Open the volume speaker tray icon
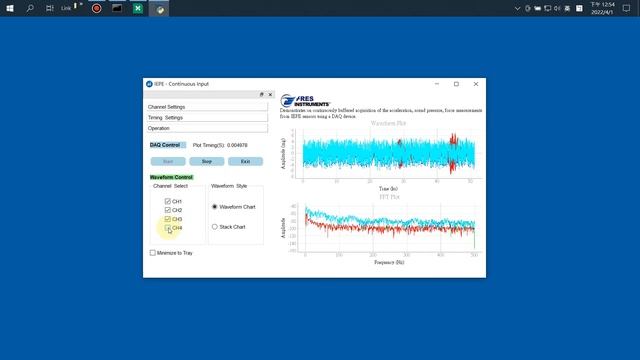The image size is (640, 360). (x=557, y=8)
